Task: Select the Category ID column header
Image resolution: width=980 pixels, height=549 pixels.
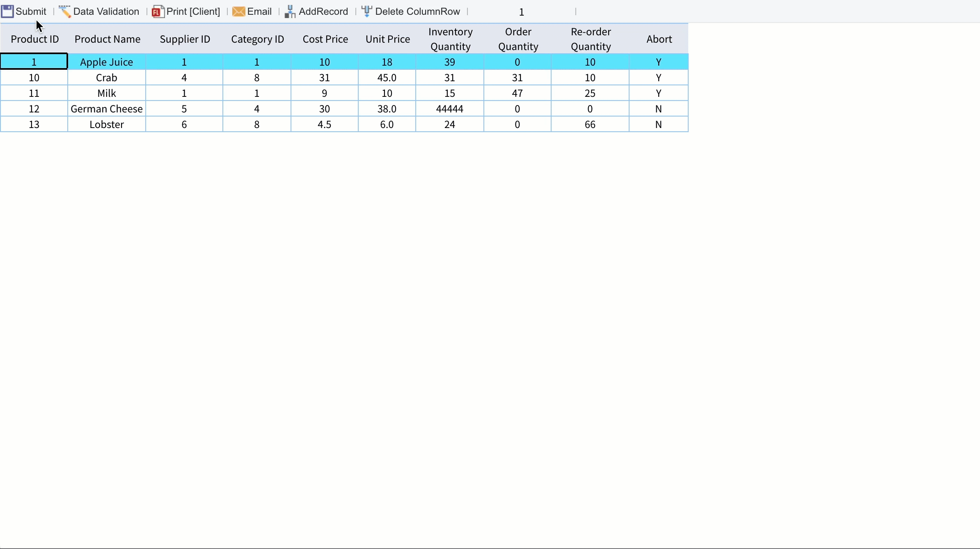Action: pos(257,39)
